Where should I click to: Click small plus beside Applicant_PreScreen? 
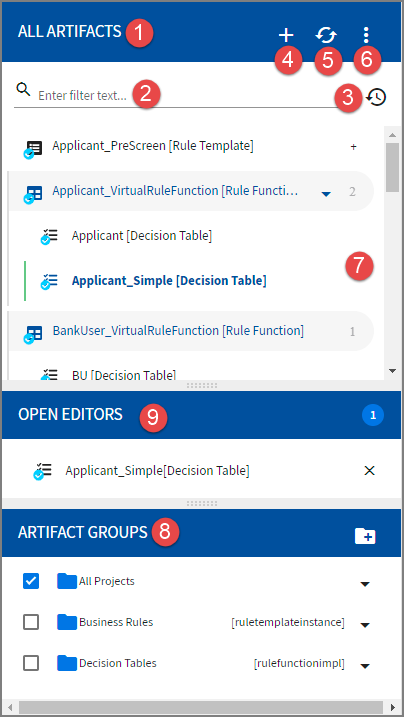click(x=353, y=147)
